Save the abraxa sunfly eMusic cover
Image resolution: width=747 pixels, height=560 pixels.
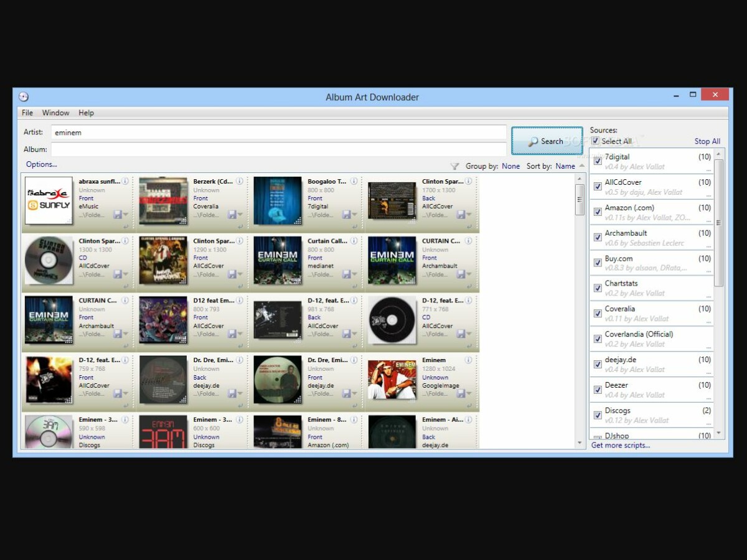tap(118, 215)
